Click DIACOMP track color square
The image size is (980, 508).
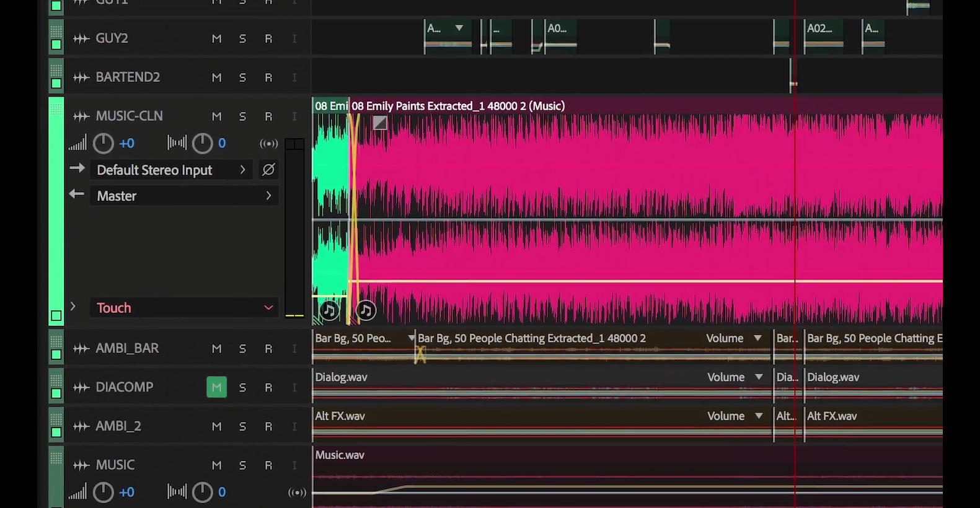pyautogui.click(x=56, y=393)
